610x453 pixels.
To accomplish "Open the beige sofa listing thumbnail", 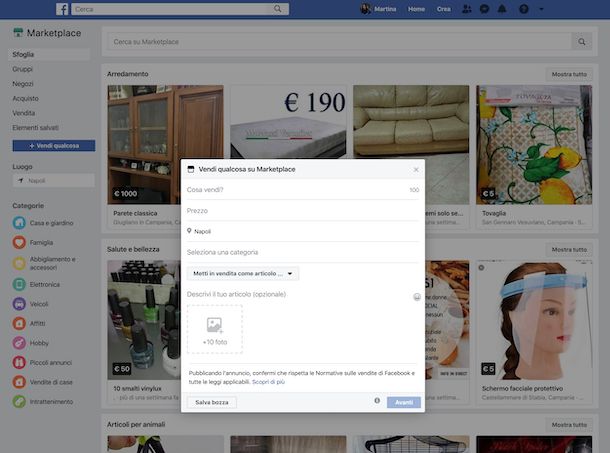I will (411, 121).
